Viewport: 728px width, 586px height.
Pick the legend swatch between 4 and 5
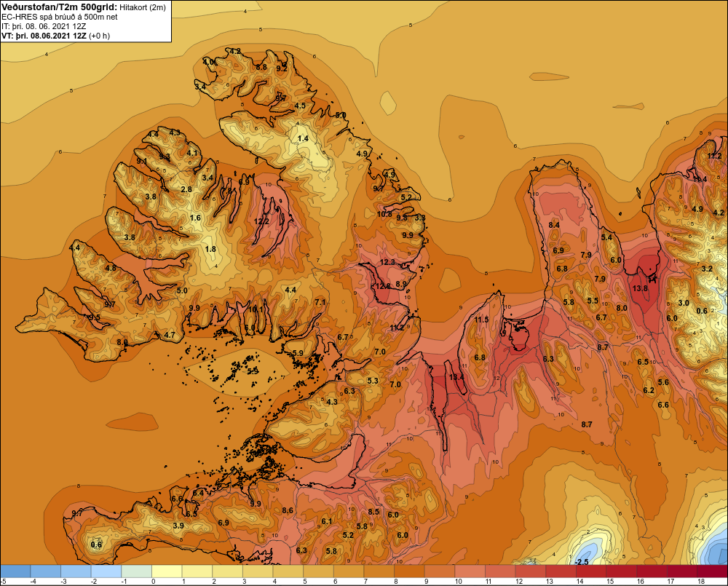point(288,571)
